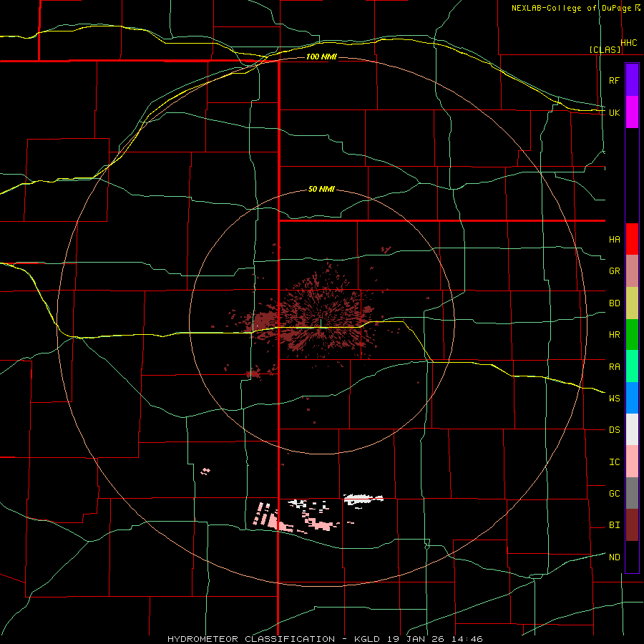Click the "IC" legend label
Viewport: 644px width, 644px height.
click(x=615, y=462)
